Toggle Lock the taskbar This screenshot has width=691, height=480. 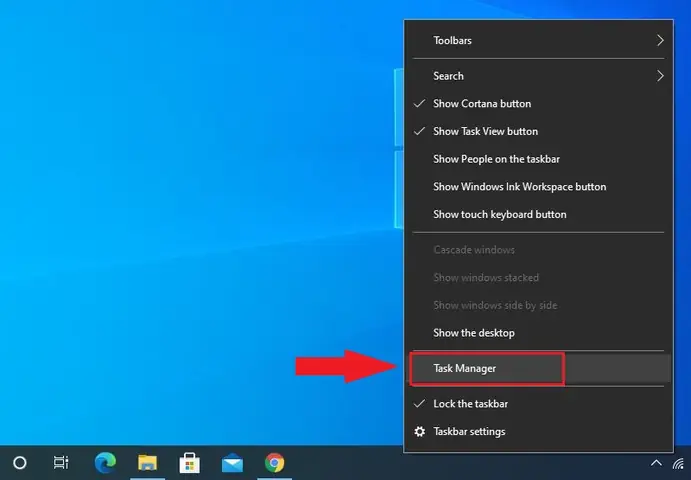tap(539, 404)
